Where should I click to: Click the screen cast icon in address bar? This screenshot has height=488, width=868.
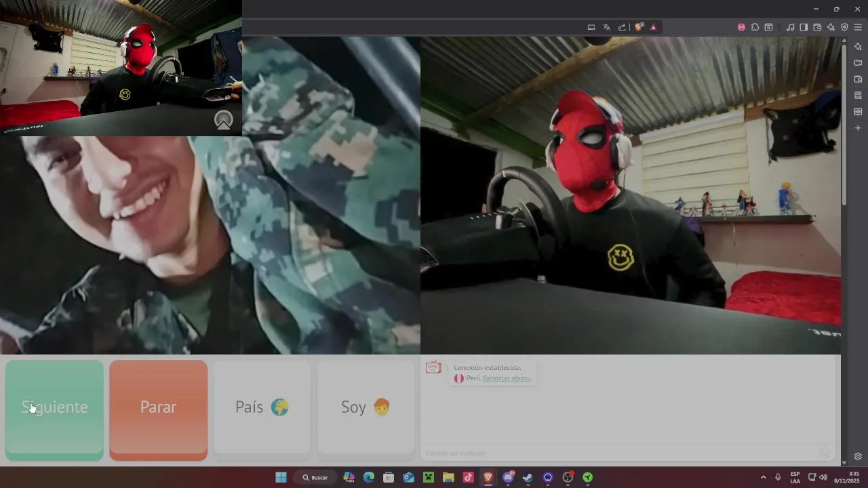click(591, 27)
